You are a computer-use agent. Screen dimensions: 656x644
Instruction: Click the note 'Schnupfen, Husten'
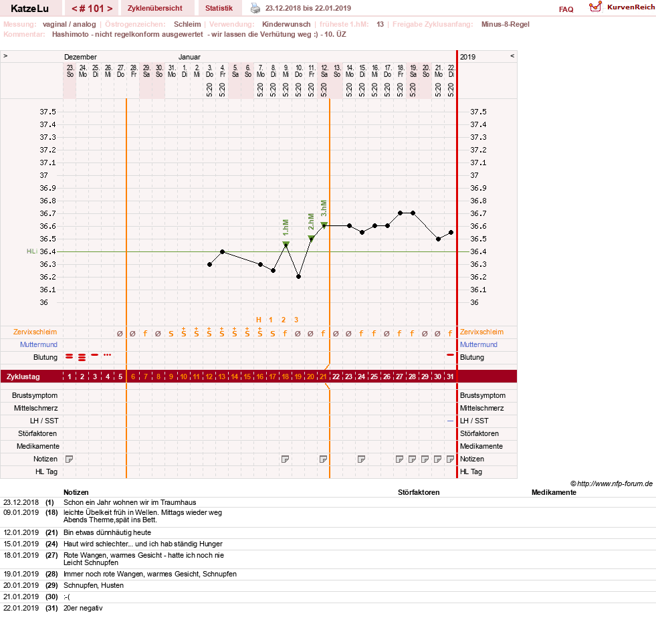point(94,585)
